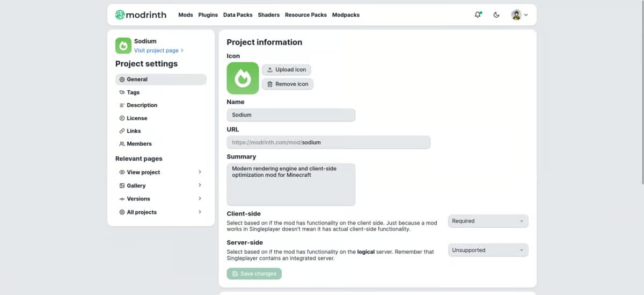Screen dimensions: 644x295
Task: Open the Client-side Required dropdown
Action: [488, 221]
